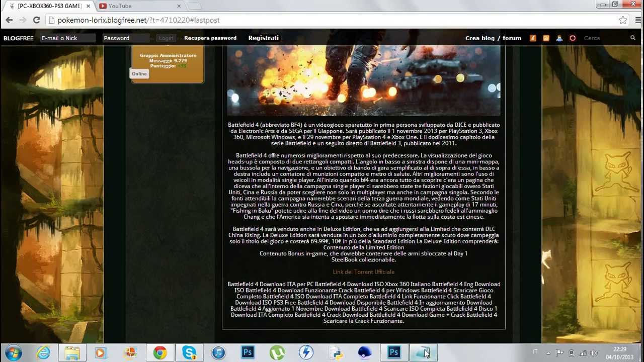
Task: Focus the E-mail o Nick field
Action: click(x=67, y=38)
